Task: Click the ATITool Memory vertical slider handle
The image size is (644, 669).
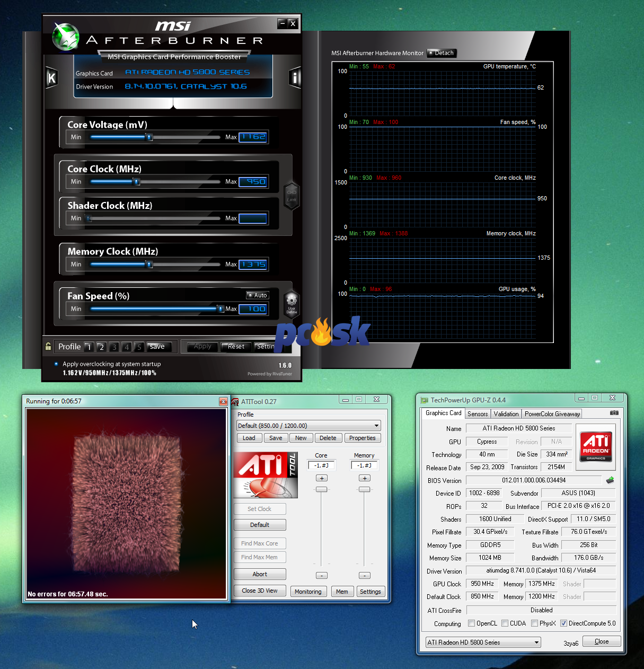Action: (x=364, y=489)
